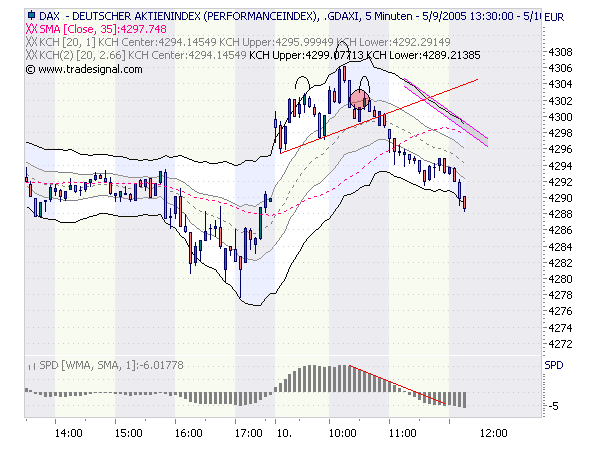Click the 4302 price axis label
Image resolution: width=600 pixels, height=450 pixels.
(560, 101)
